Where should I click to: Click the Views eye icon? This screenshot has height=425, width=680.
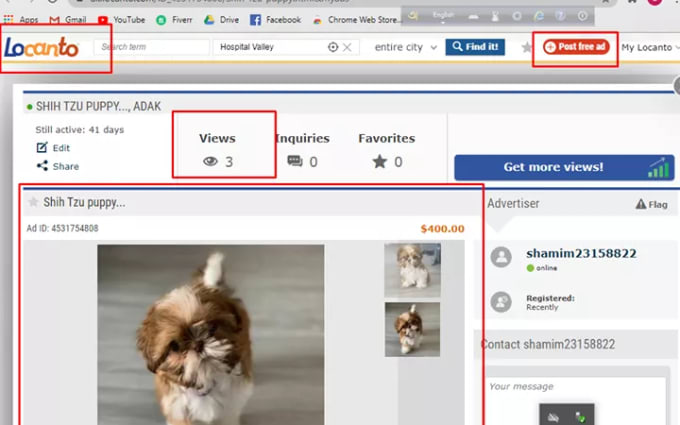tap(210, 161)
